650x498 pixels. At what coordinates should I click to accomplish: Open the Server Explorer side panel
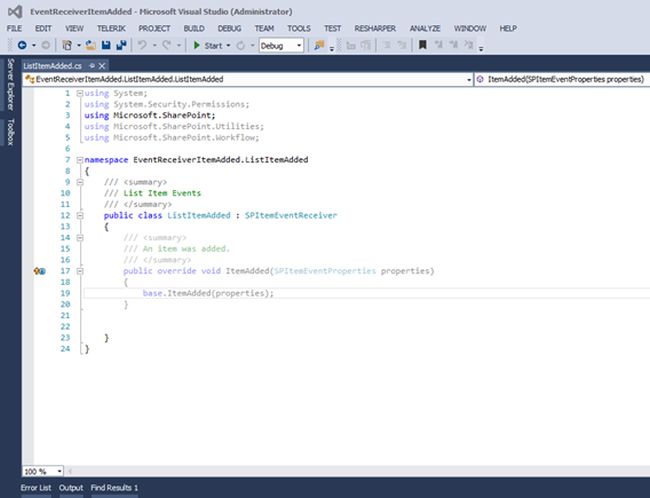point(10,85)
